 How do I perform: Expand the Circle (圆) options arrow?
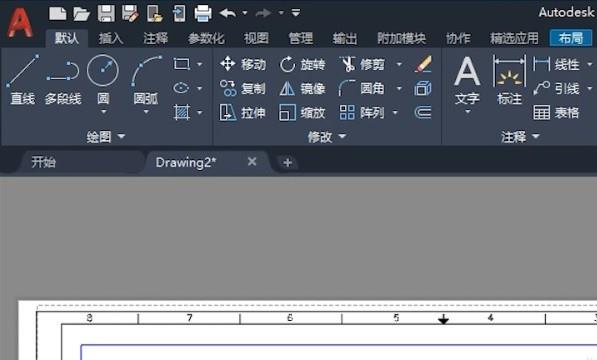103,112
